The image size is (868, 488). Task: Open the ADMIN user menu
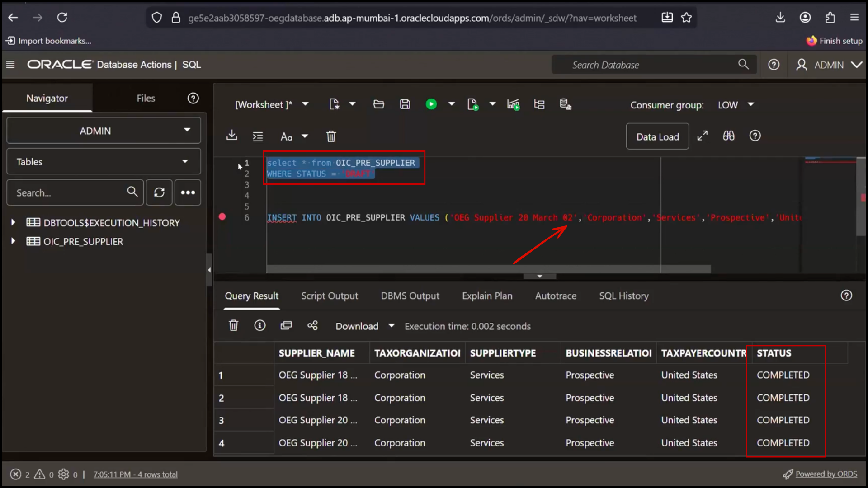coord(829,65)
